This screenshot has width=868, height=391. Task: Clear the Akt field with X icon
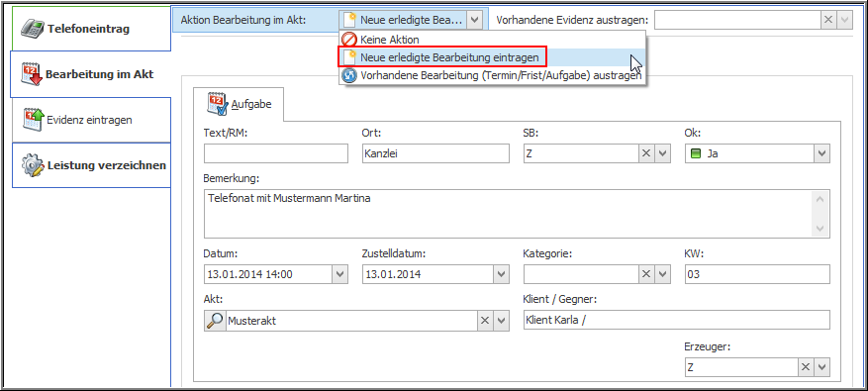pyautogui.click(x=485, y=321)
